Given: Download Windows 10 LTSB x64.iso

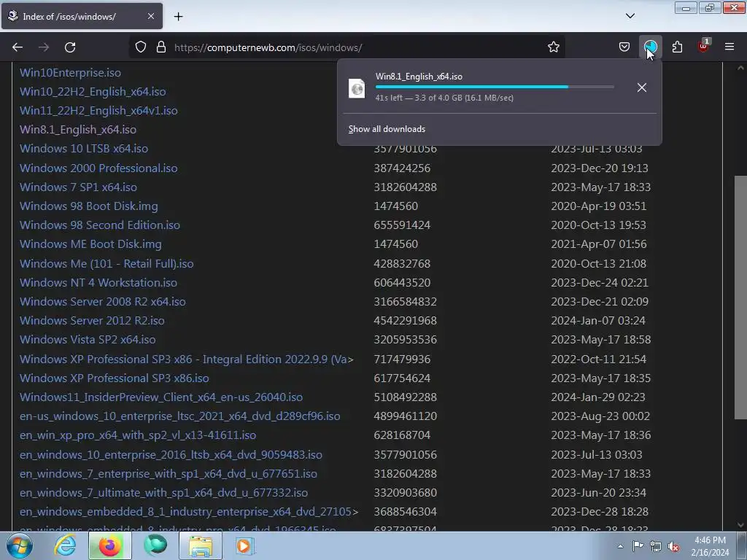Looking at the screenshot, I should click(x=83, y=148).
